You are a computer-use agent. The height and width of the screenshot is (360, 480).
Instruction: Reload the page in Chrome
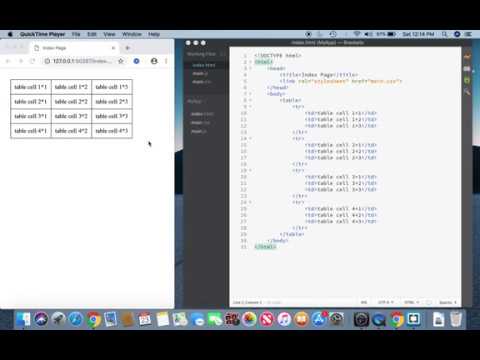tap(33, 61)
